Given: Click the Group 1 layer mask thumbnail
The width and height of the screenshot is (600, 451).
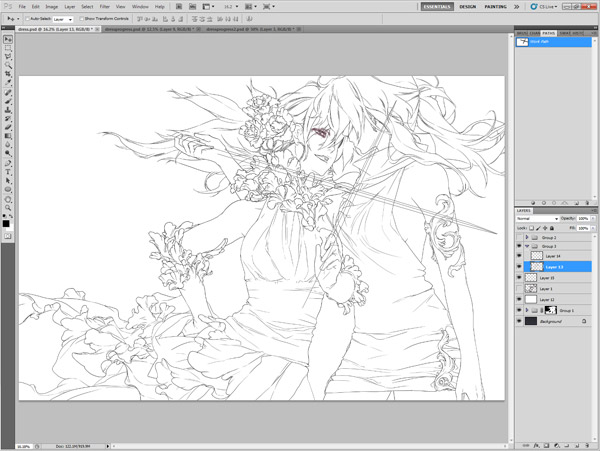Looking at the screenshot, I should click(551, 310).
